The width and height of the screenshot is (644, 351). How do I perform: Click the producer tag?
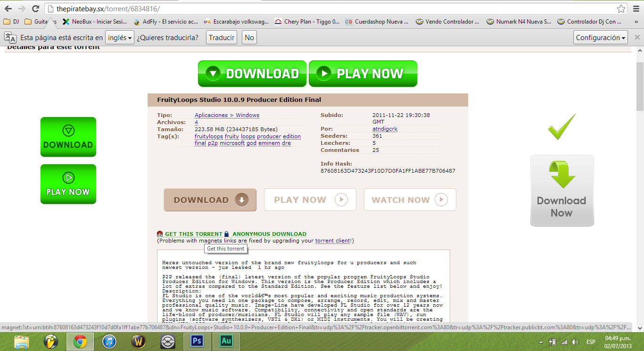(x=269, y=136)
